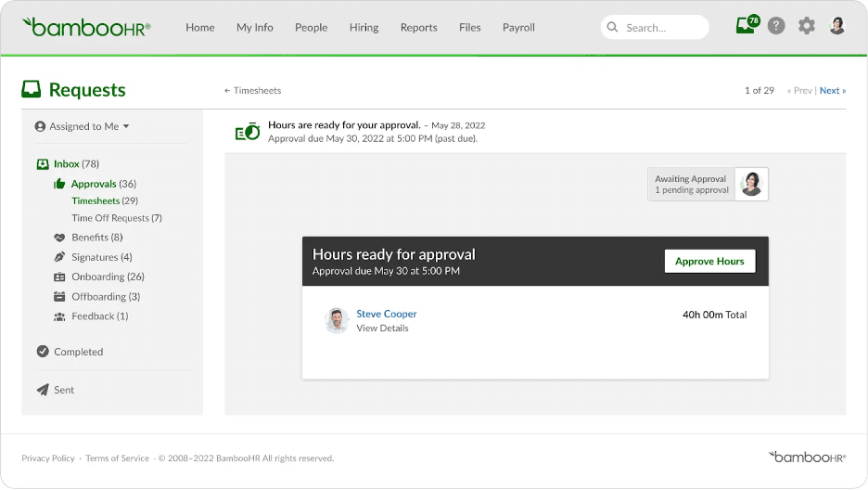Open the Payroll menu item
This screenshot has height=490, width=868.
518,28
